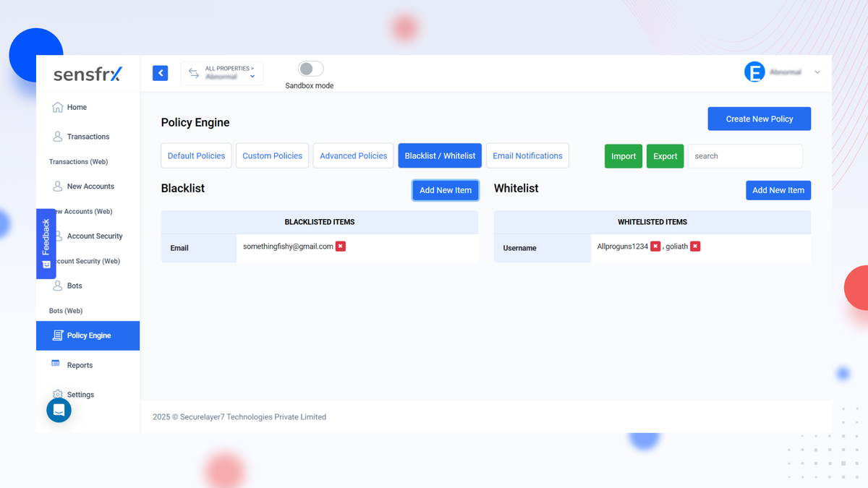868x488 pixels.
Task: Open New Accounts via its sidebar icon
Action: pyautogui.click(x=58, y=186)
